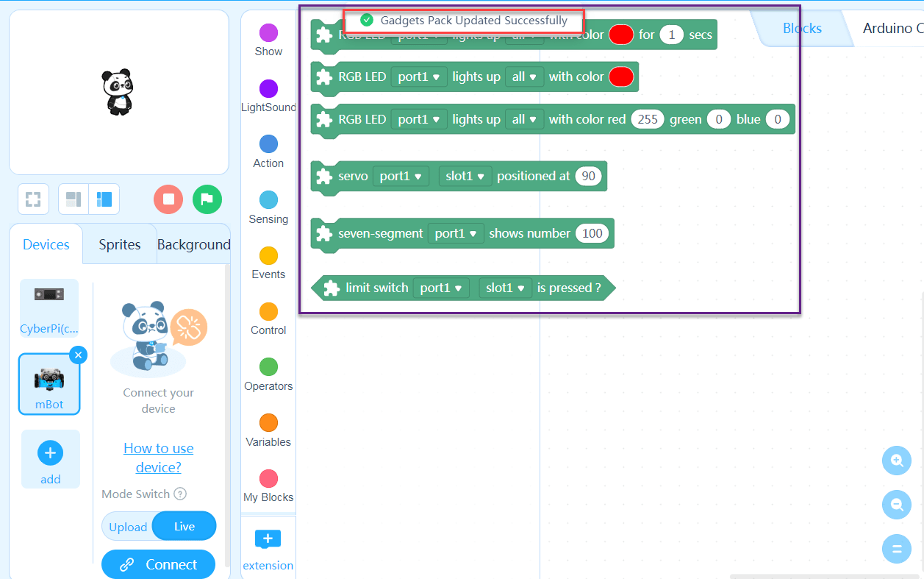Toggle the Live mode
The image size is (924, 579).
tap(184, 526)
